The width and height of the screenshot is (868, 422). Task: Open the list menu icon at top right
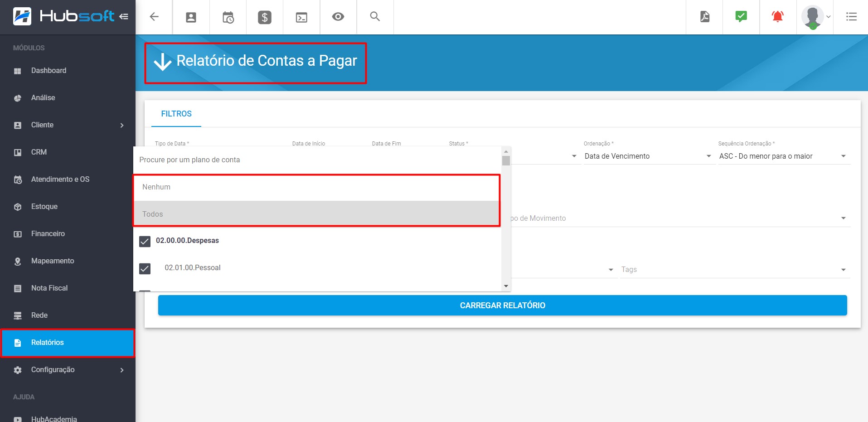(x=851, y=17)
